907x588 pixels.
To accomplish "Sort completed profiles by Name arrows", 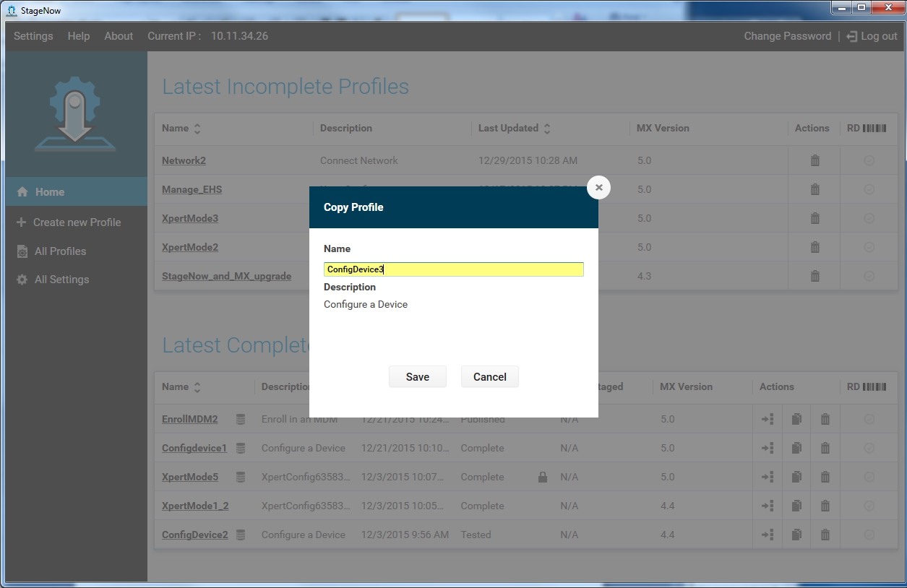I will [x=197, y=387].
